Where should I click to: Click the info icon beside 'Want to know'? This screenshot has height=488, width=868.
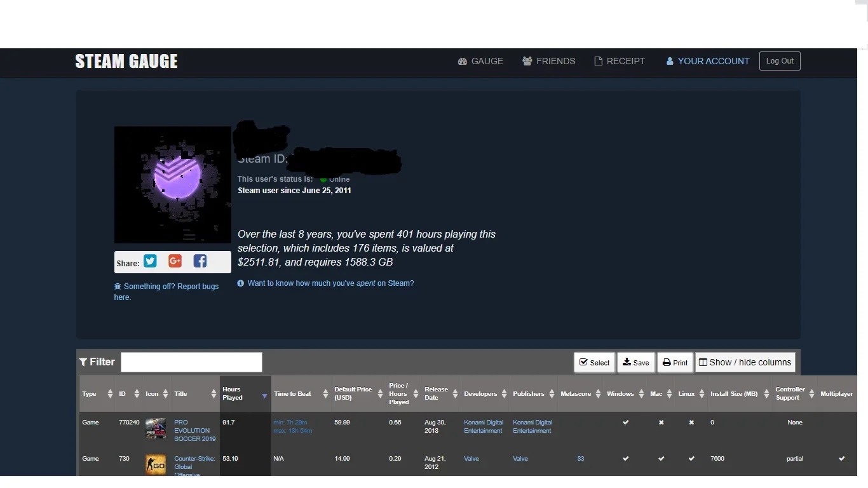[x=241, y=283]
